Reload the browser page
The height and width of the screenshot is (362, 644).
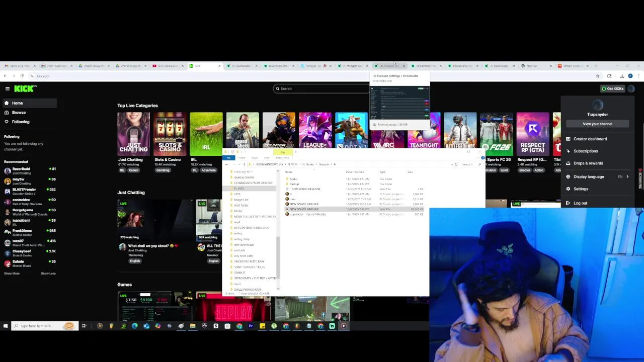[22, 76]
